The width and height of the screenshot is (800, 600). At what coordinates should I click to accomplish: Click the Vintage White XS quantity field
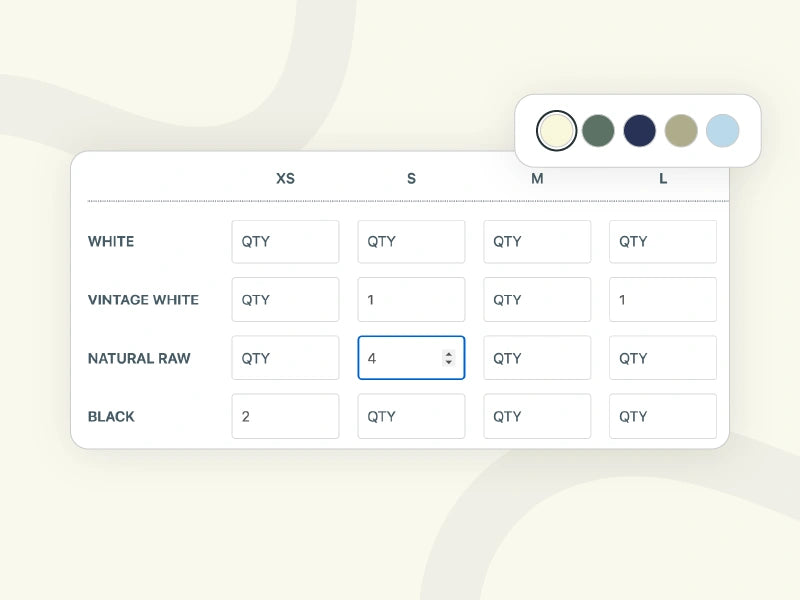point(285,300)
